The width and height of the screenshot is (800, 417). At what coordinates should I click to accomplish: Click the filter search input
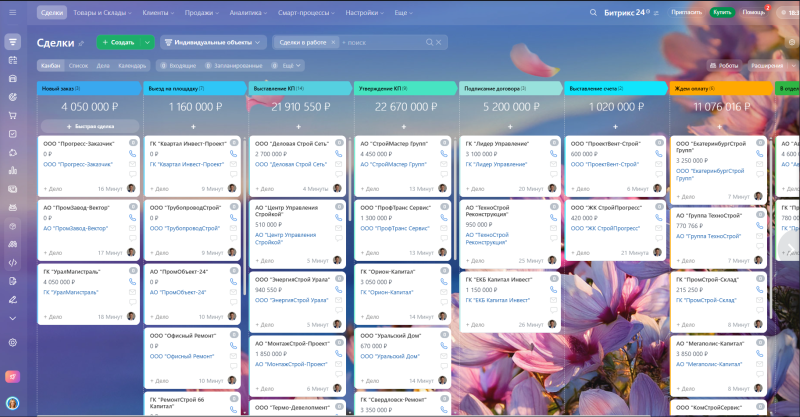click(383, 42)
